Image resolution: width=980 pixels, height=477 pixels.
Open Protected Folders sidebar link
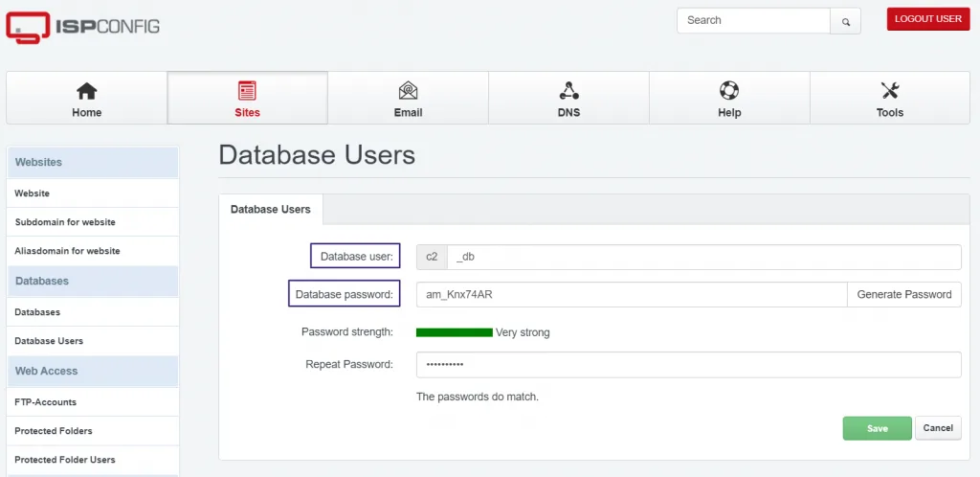[x=93, y=431]
